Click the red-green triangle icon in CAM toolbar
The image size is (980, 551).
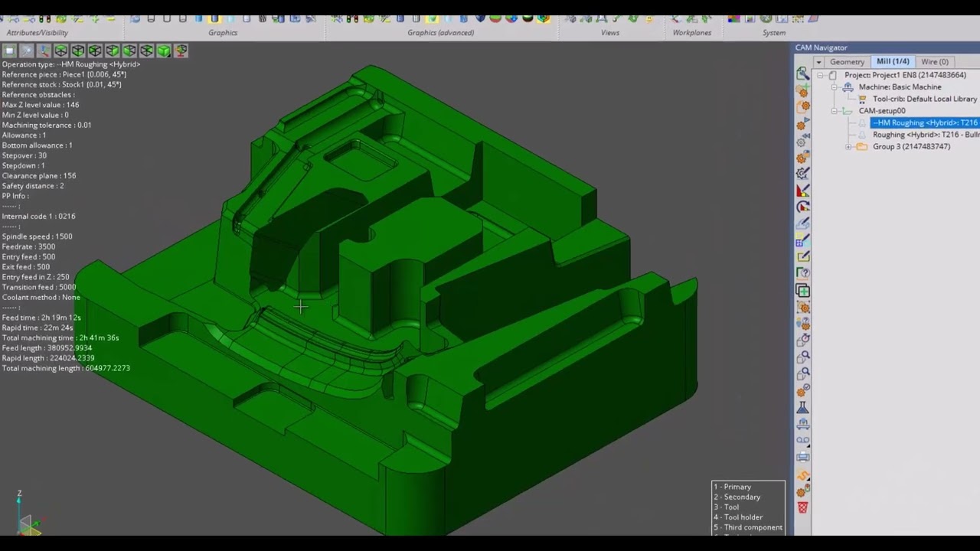pos(802,191)
